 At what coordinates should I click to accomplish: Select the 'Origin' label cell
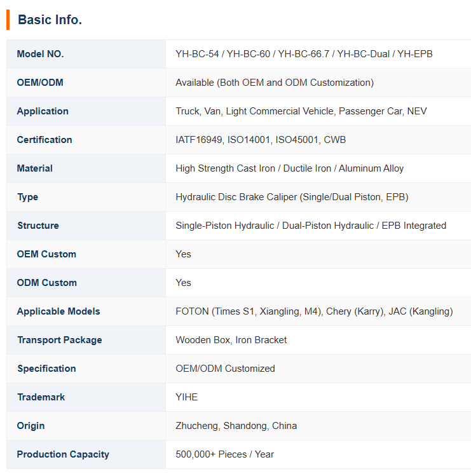(x=86, y=426)
